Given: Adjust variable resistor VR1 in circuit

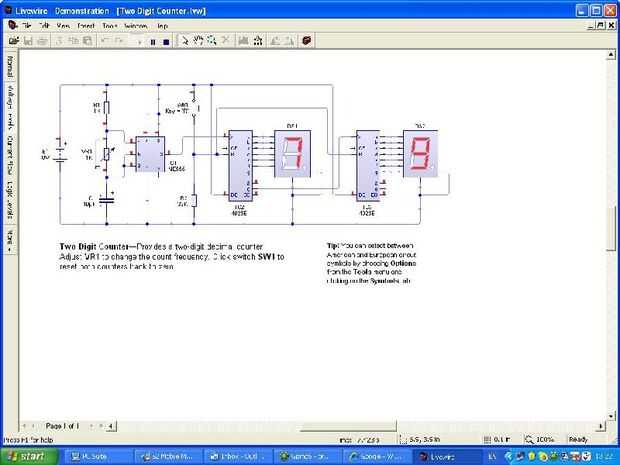Looking at the screenshot, I should tap(107, 154).
